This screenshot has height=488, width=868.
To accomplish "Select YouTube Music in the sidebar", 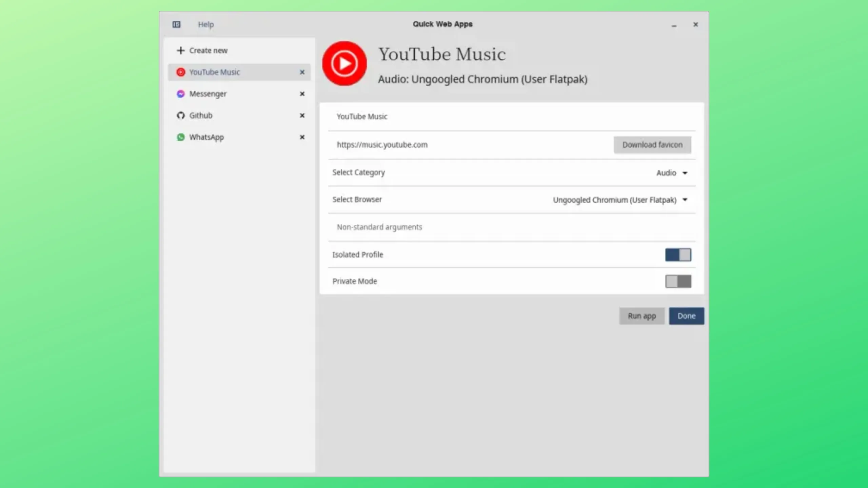I will click(x=239, y=72).
